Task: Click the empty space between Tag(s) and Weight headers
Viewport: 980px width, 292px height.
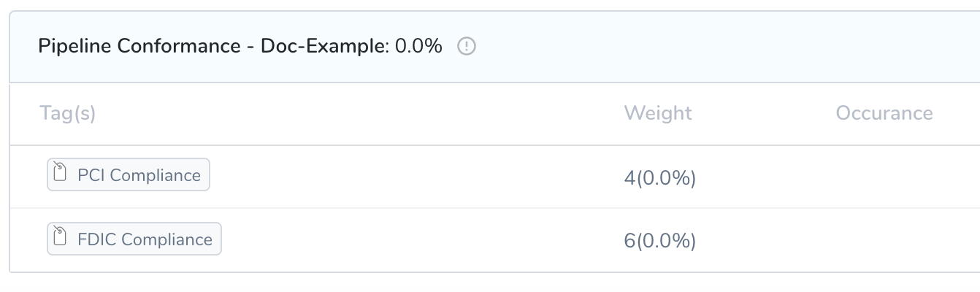Action: [x=359, y=113]
